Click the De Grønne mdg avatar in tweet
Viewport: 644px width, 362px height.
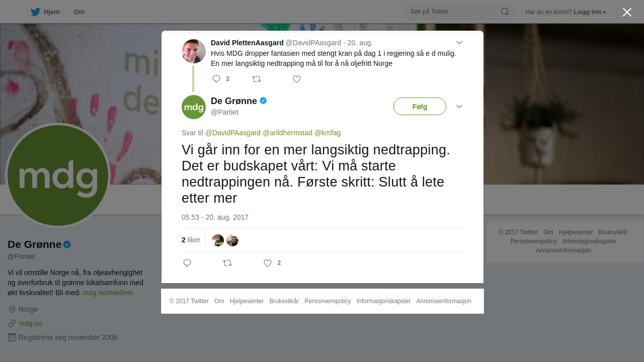click(x=194, y=107)
